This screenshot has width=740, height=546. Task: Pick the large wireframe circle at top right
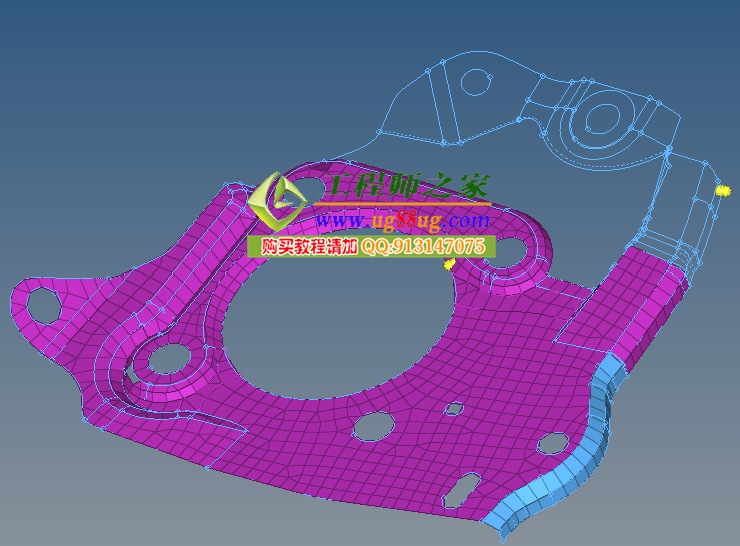point(603,118)
